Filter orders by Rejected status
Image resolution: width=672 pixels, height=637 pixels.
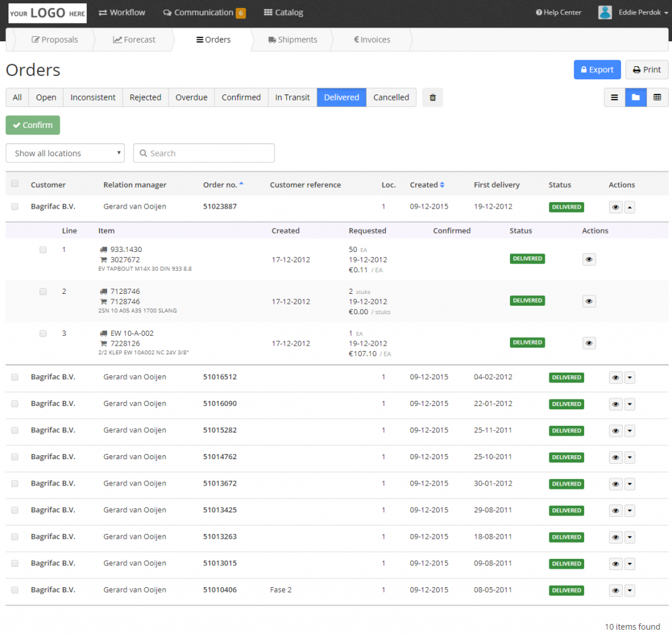146,98
